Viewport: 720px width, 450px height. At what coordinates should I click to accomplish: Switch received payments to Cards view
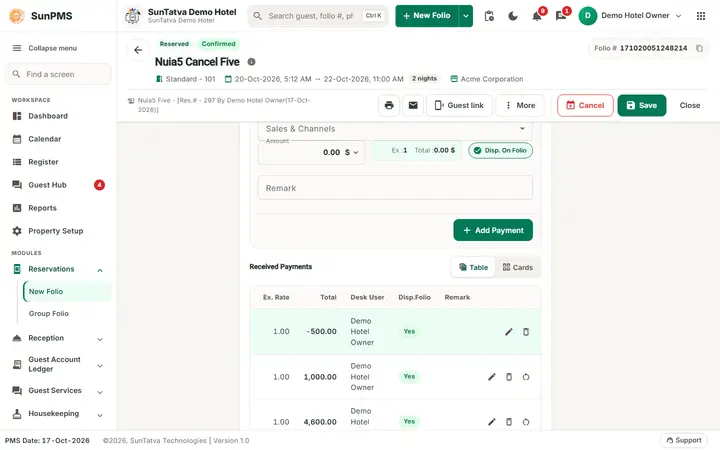click(x=518, y=267)
